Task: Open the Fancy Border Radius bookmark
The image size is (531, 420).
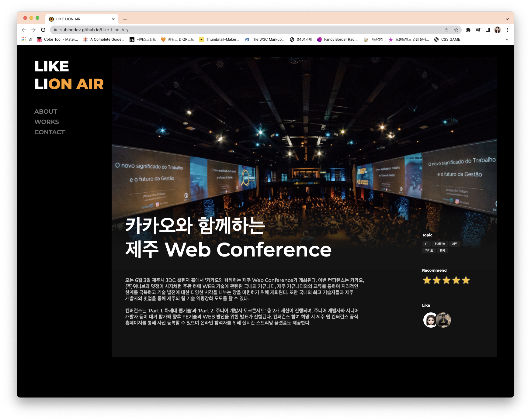Action: pyautogui.click(x=338, y=40)
